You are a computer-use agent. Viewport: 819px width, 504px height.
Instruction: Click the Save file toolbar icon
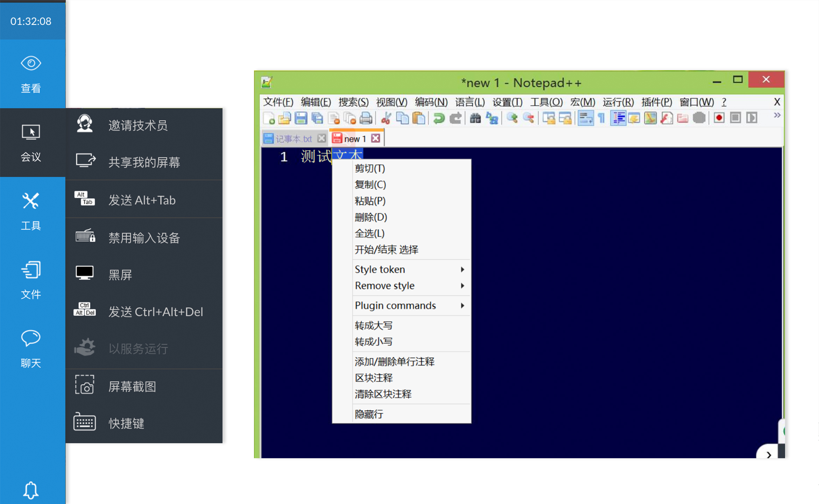tap(301, 118)
